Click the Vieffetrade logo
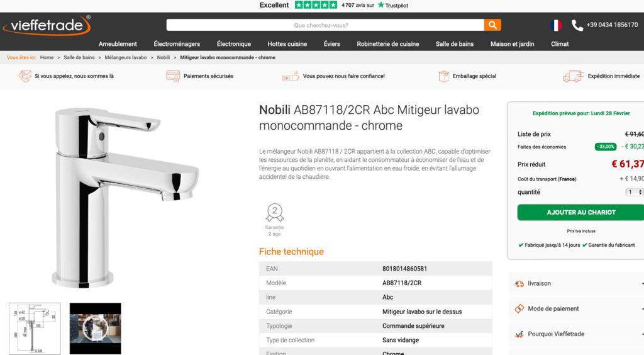644x355 pixels. (x=47, y=25)
